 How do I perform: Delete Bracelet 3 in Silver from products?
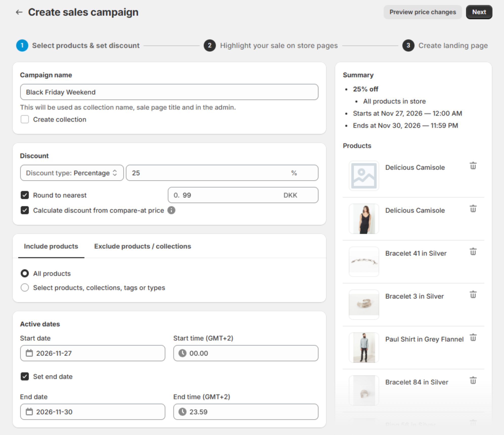click(x=473, y=295)
